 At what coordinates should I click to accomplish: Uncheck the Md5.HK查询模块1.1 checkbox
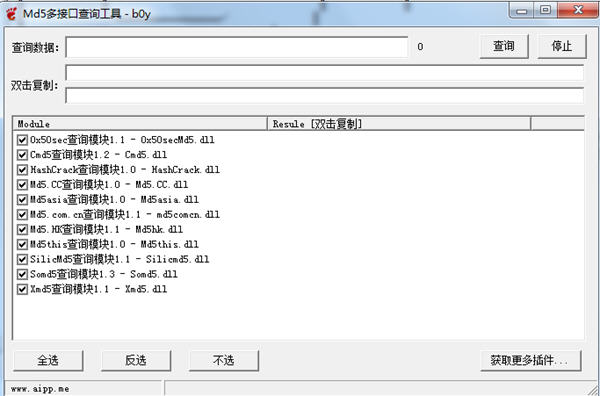tap(22, 230)
